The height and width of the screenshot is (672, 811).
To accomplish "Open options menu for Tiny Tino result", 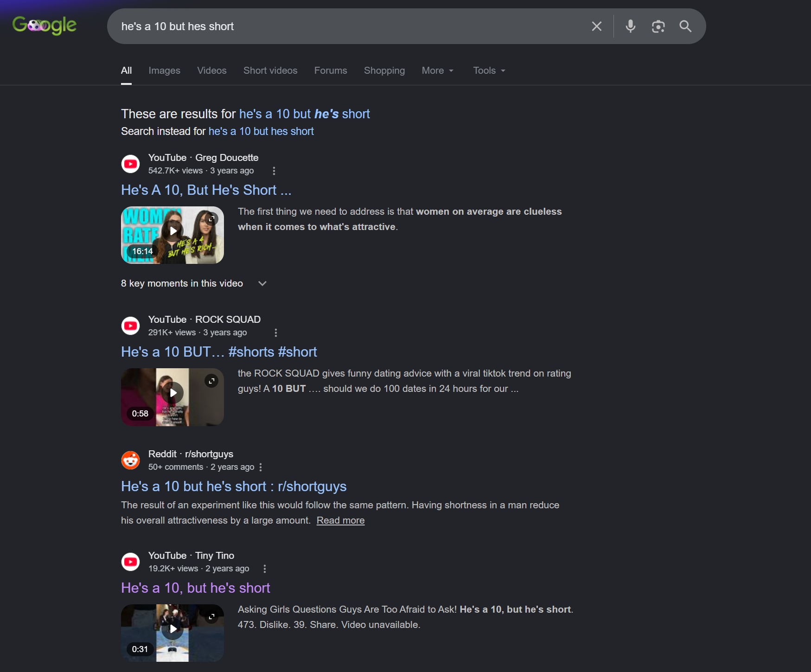I will [x=265, y=569].
